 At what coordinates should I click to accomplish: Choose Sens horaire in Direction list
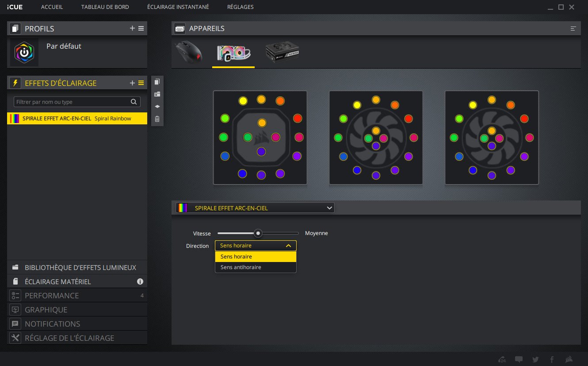(x=256, y=257)
